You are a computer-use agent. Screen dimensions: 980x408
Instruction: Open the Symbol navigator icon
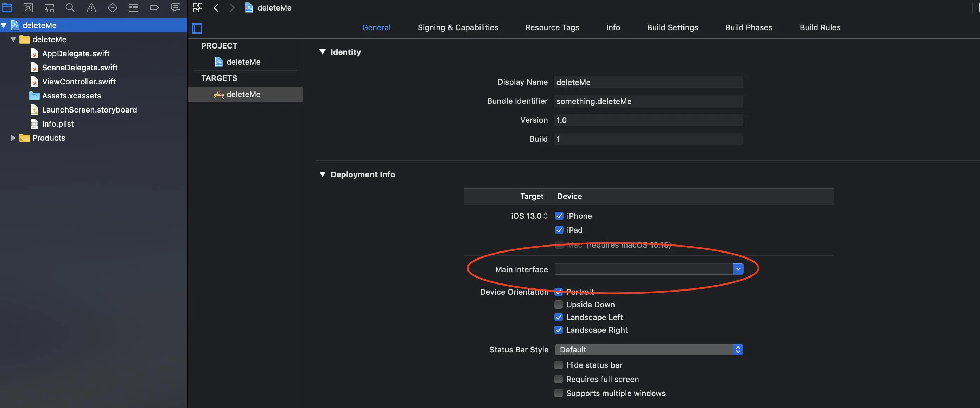click(49, 7)
